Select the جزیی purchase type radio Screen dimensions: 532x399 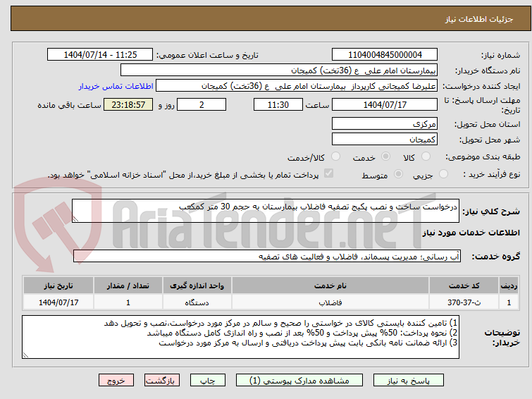click(443, 174)
